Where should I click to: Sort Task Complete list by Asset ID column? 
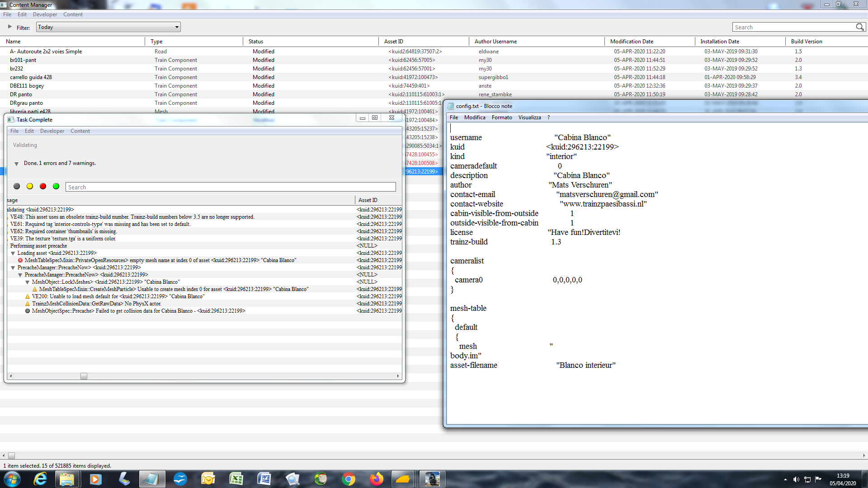[x=378, y=200]
